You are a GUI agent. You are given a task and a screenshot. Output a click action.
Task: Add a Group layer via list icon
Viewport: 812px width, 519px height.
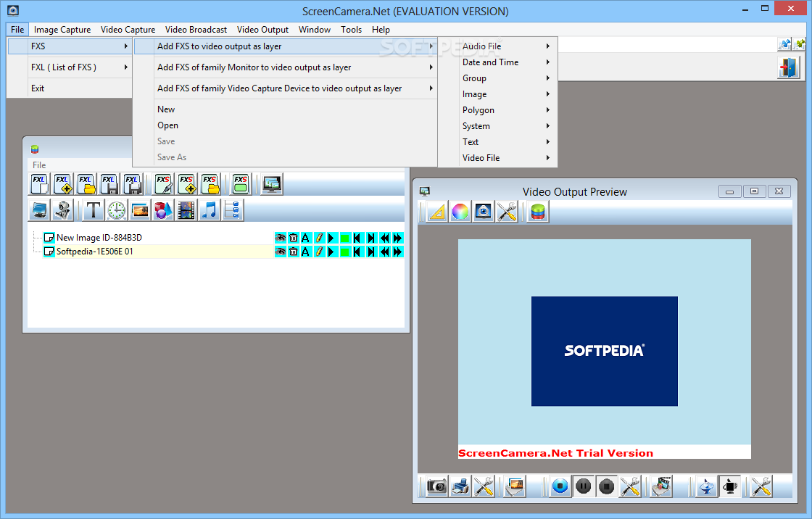(233, 210)
